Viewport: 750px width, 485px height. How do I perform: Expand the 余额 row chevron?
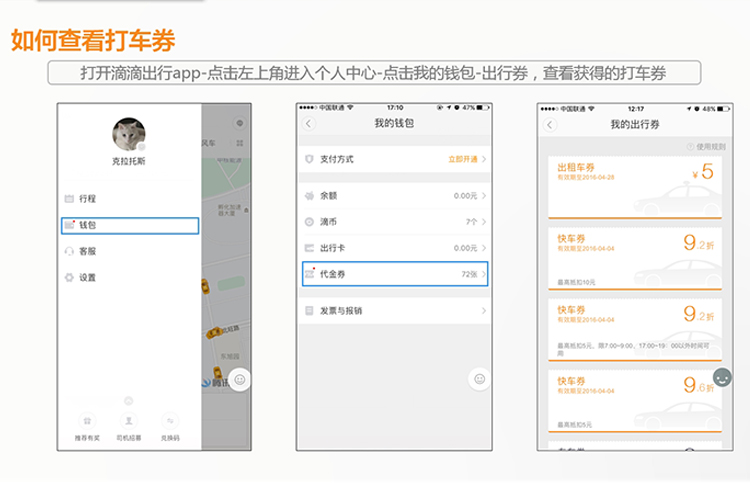click(484, 196)
